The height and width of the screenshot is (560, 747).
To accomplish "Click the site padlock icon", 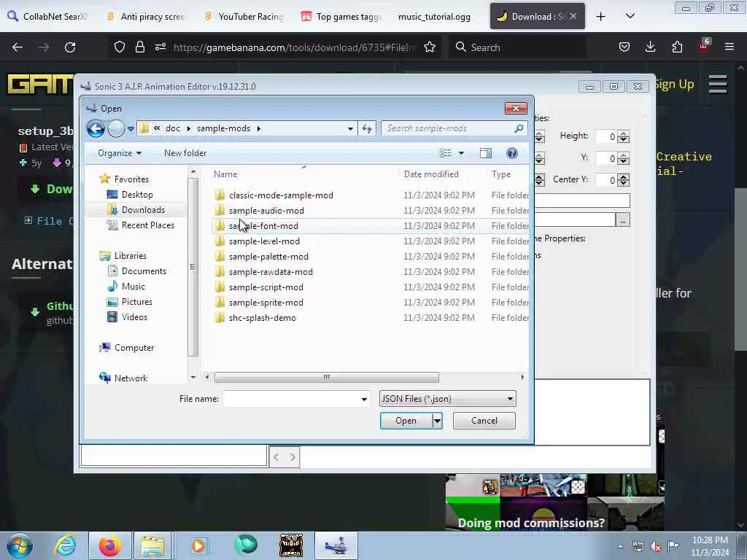I will (139, 47).
